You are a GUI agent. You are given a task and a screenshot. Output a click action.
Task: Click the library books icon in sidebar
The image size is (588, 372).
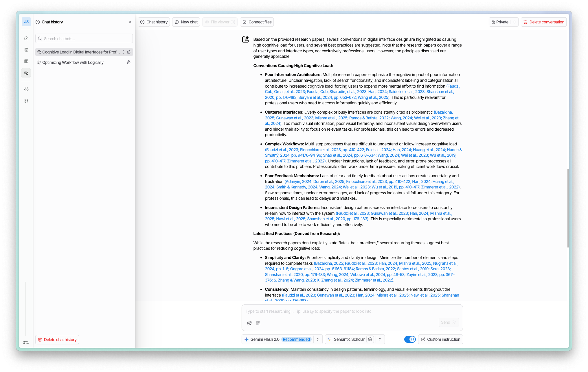pos(26,61)
